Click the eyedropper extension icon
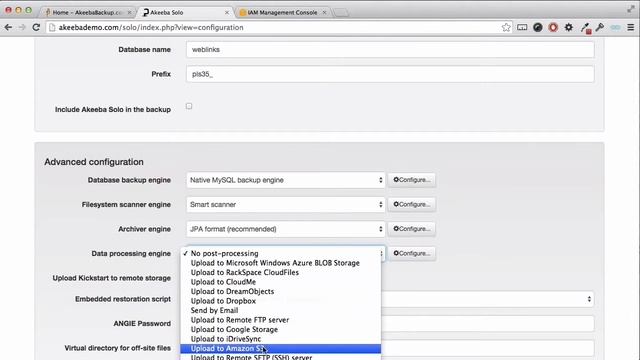Viewport: 640px width, 360px height. pos(585,28)
